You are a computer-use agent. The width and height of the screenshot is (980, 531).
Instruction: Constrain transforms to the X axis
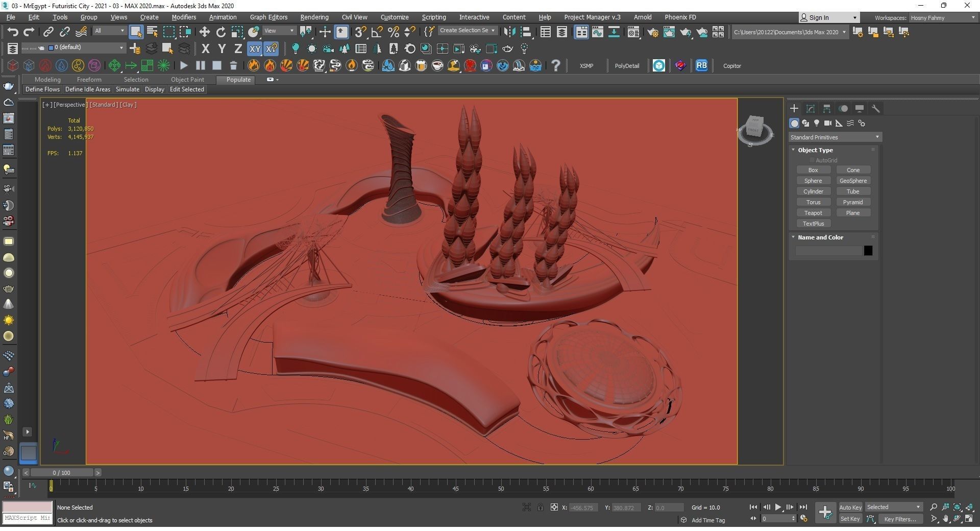[x=205, y=49]
